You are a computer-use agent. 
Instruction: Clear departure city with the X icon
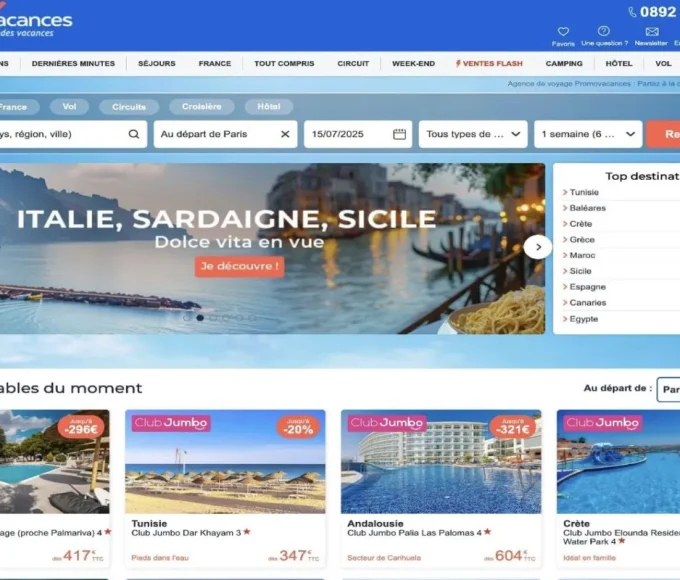coord(285,134)
